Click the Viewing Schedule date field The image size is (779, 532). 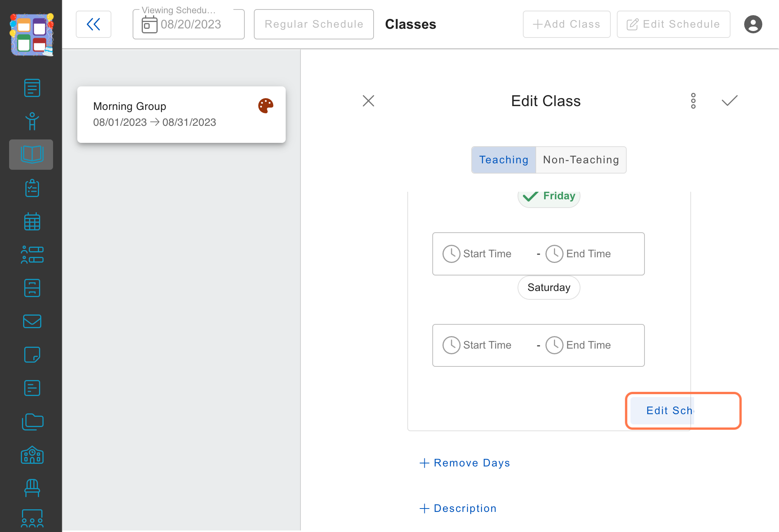[189, 24]
